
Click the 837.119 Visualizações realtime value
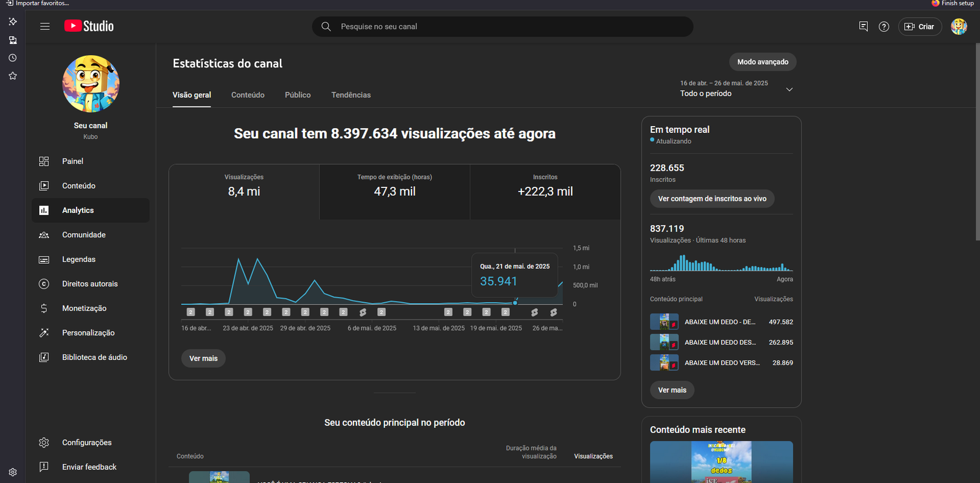pyautogui.click(x=667, y=228)
